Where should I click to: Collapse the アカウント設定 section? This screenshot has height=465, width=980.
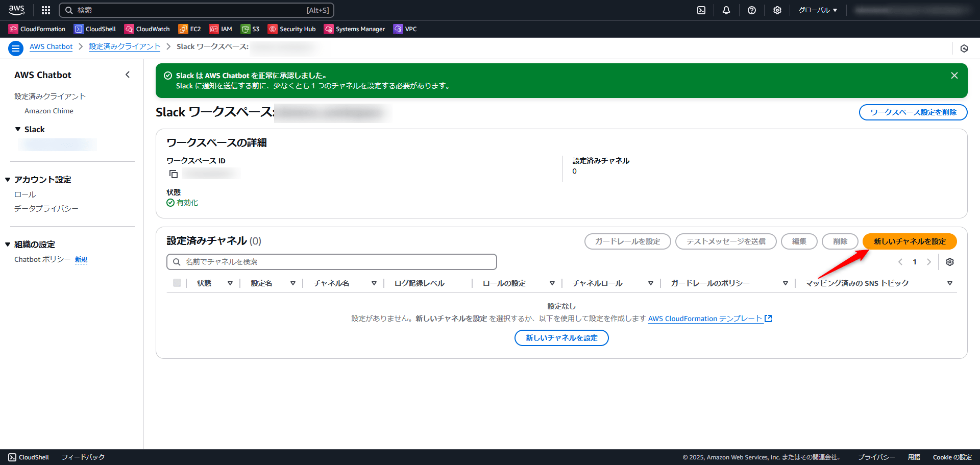tap(8, 180)
